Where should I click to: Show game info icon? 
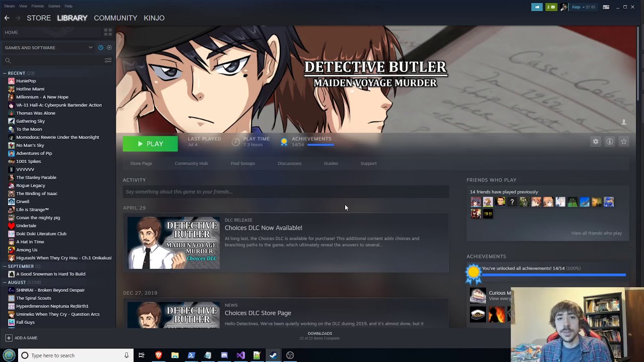tap(610, 142)
